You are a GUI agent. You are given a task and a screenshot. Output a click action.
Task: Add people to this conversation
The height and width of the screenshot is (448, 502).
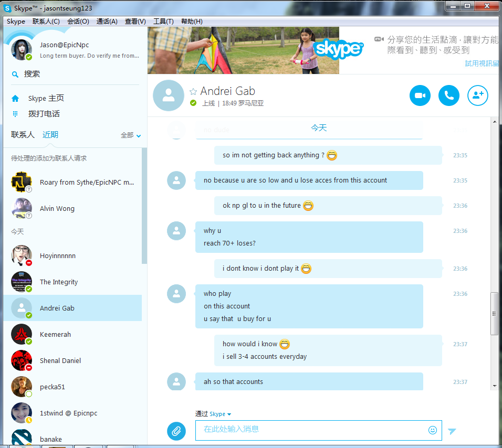[478, 95]
